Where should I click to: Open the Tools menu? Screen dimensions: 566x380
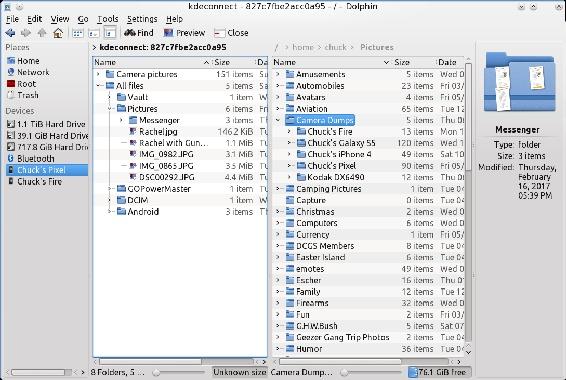coord(108,19)
